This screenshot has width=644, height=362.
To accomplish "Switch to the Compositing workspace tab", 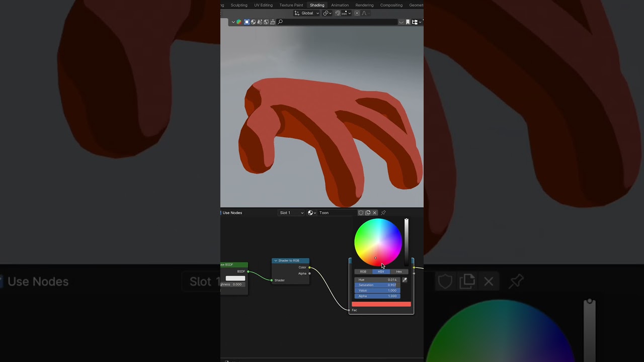I will [x=391, y=5].
